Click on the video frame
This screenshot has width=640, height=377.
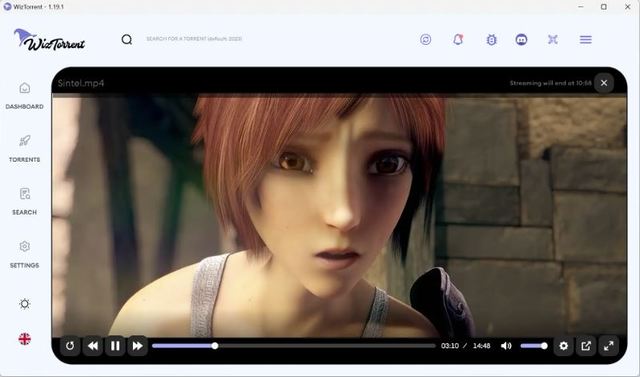tap(339, 215)
